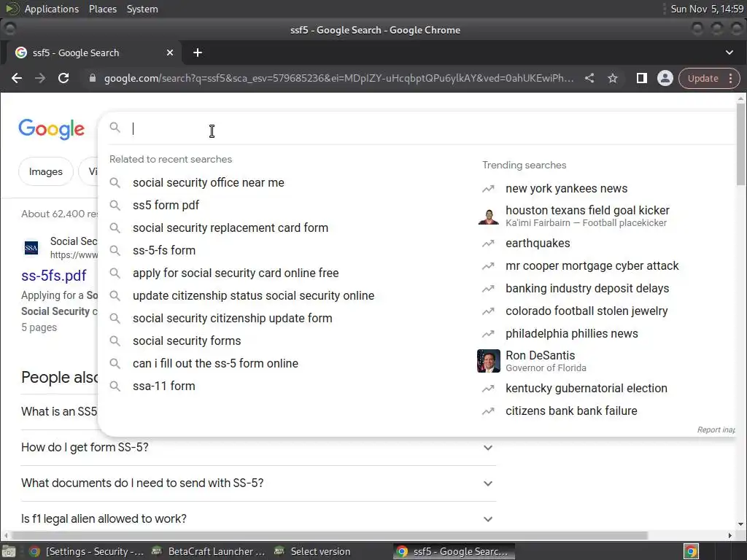Viewport: 747px width, 560px height.
Task: Open the Chrome three-dot menu
Action: click(731, 78)
